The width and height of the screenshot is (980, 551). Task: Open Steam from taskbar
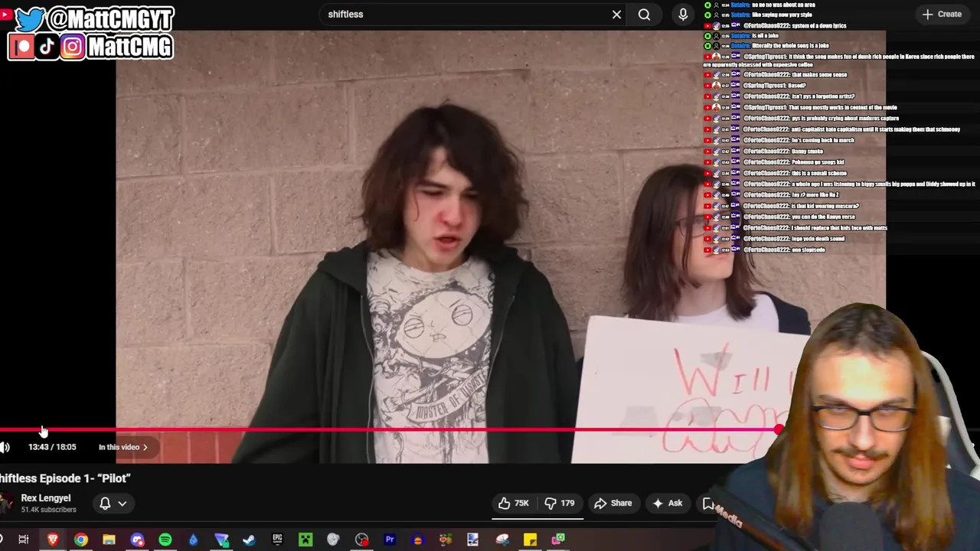click(249, 540)
